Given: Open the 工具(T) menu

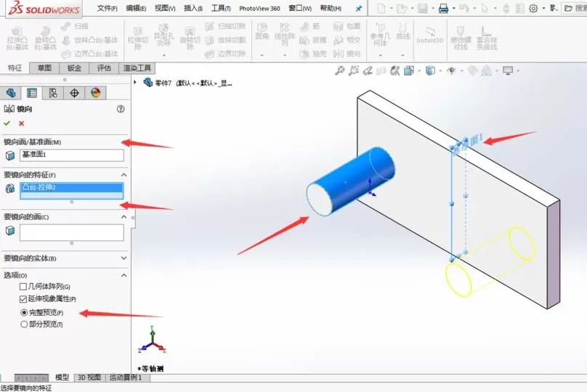Looking at the screenshot, I should [221, 8].
